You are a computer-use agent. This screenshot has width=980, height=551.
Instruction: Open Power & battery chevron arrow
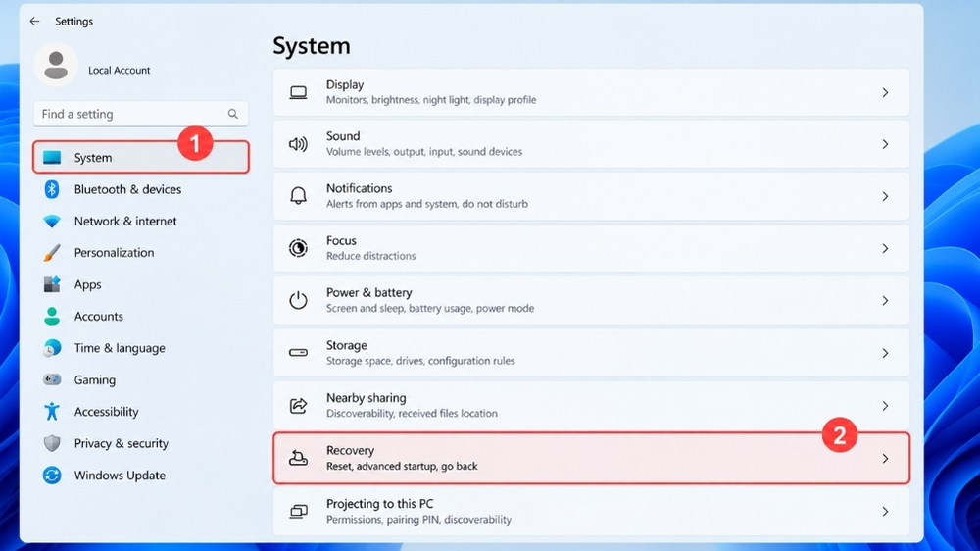885,301
